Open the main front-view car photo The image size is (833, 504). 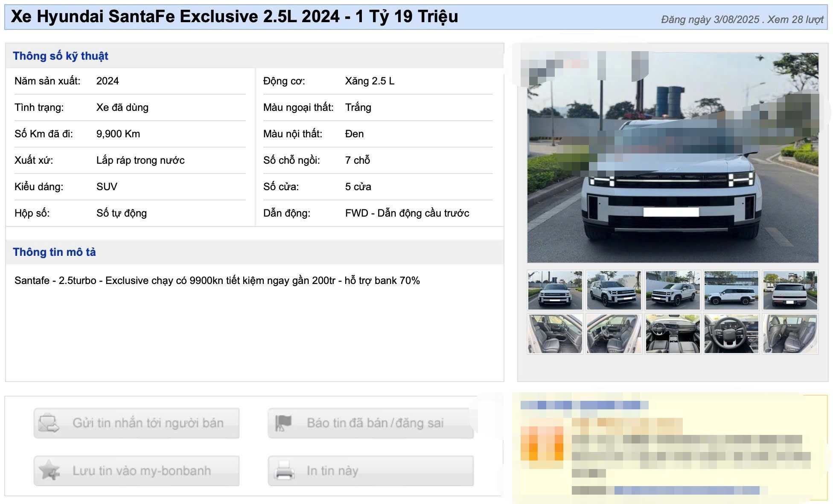[673, 157]
